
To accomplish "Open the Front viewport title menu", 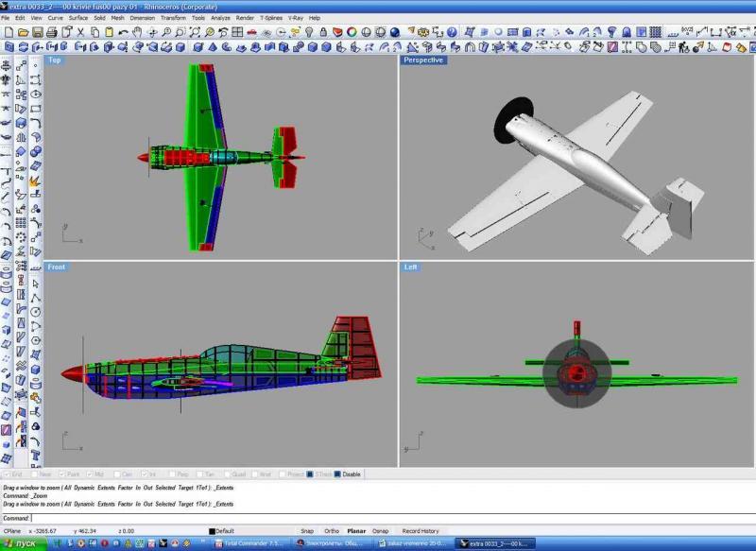I will point(57,267).
